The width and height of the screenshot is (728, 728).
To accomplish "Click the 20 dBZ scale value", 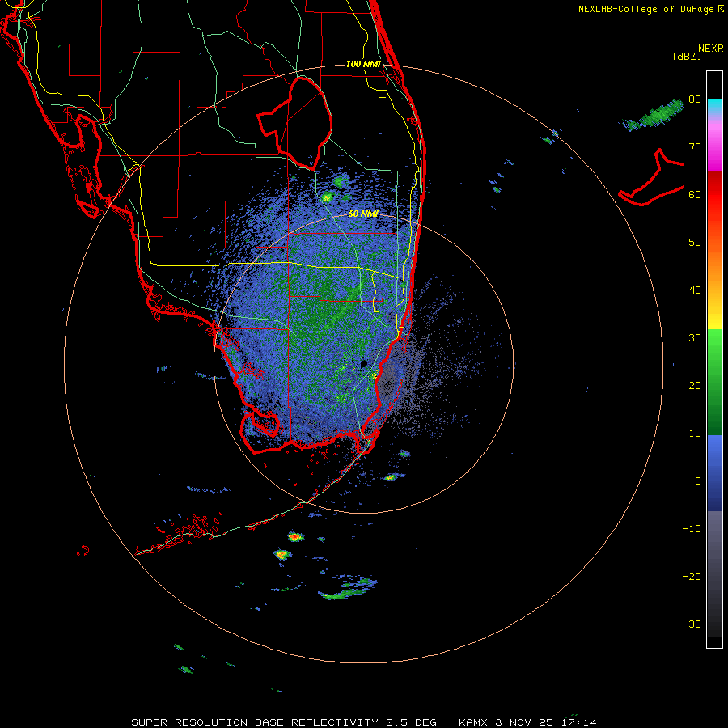I will pos(695,385).
